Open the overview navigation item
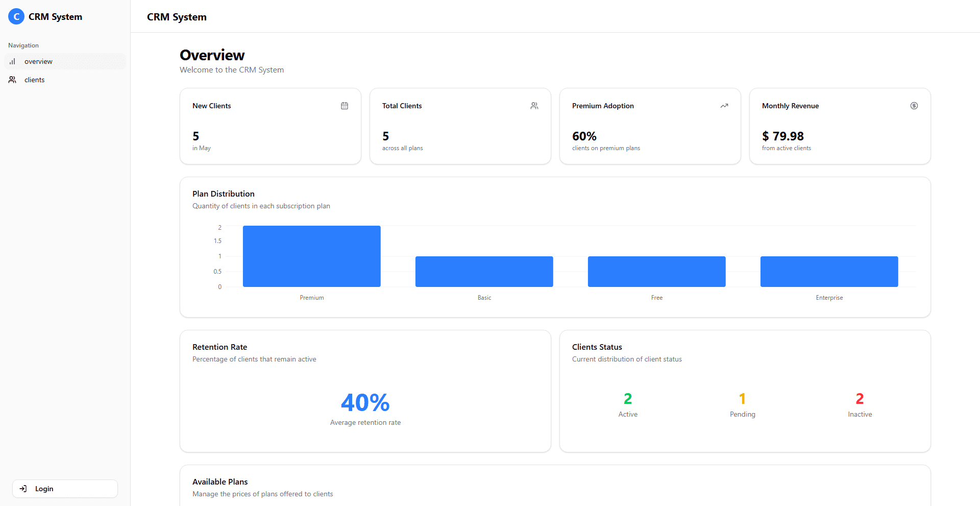 [38, 61]
